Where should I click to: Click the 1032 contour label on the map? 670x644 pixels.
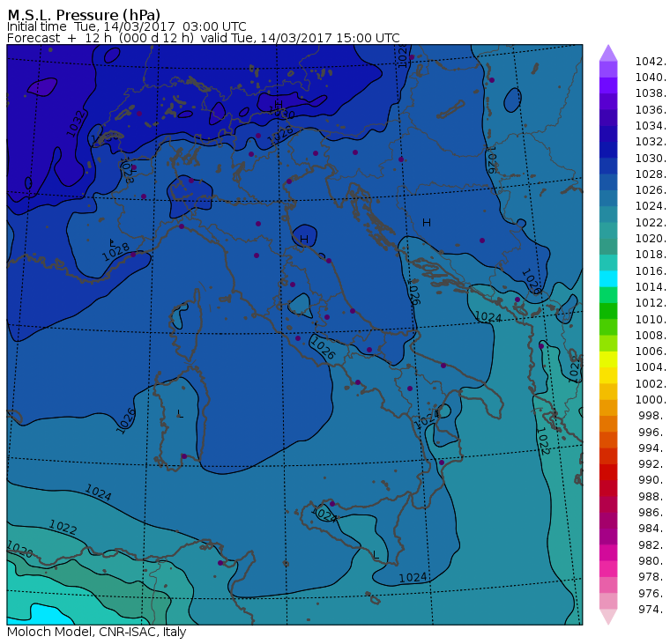pyautogui.click(x=77, y=123)
